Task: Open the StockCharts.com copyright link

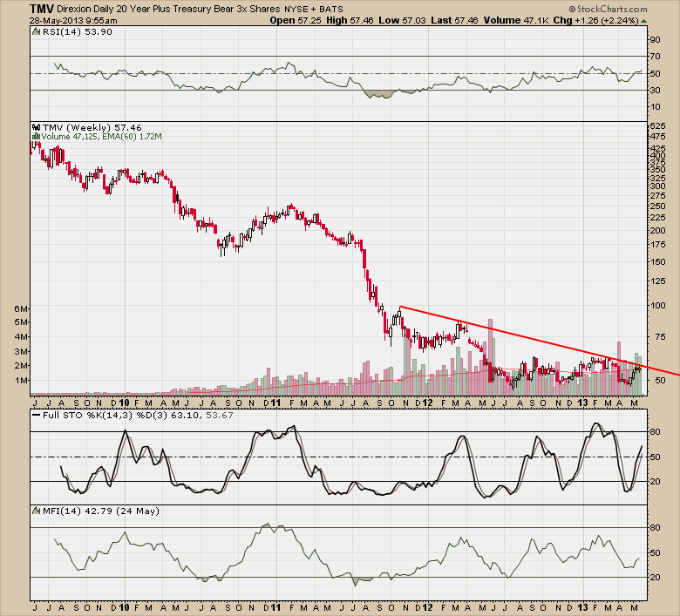Action: (608, 9)
